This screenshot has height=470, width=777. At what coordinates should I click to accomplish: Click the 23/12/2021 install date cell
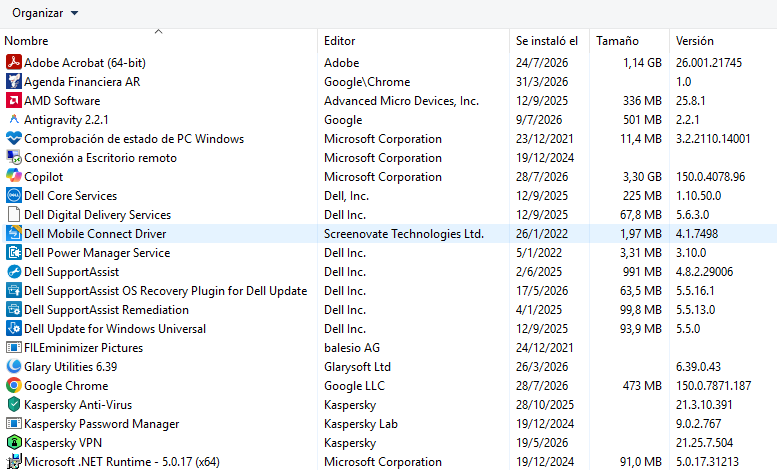[545, 139]
